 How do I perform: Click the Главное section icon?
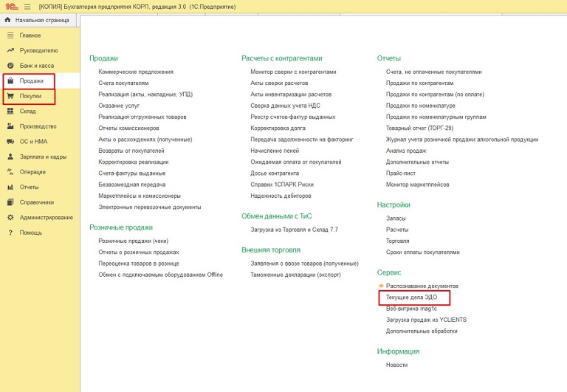tap(10, 35)
